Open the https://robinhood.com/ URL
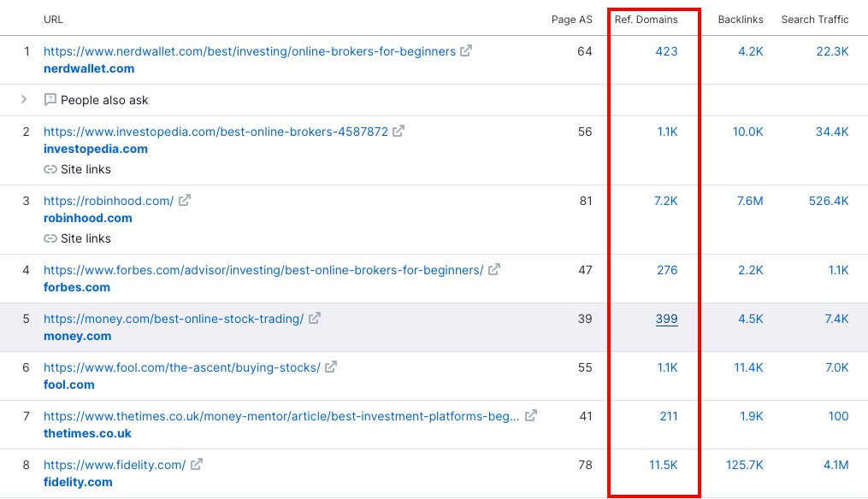This screenshot has width=868, height=499. [109, 201]
